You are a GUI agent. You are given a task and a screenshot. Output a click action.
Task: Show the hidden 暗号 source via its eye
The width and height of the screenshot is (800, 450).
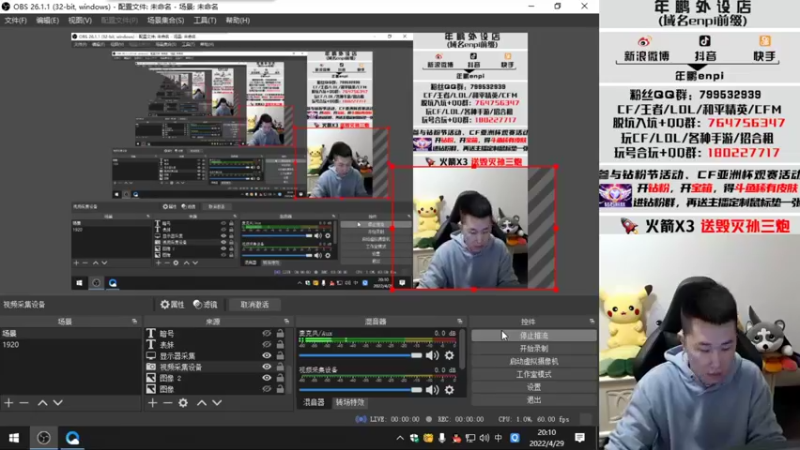(x=266, y=333)
